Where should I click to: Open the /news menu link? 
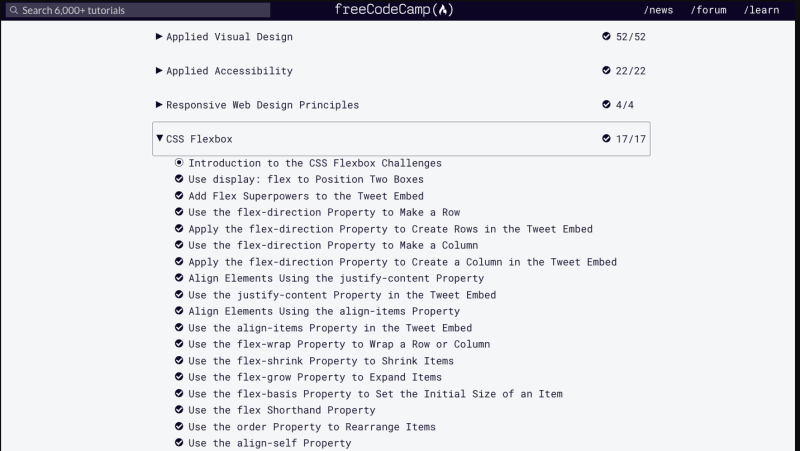(x=658, y=10)
